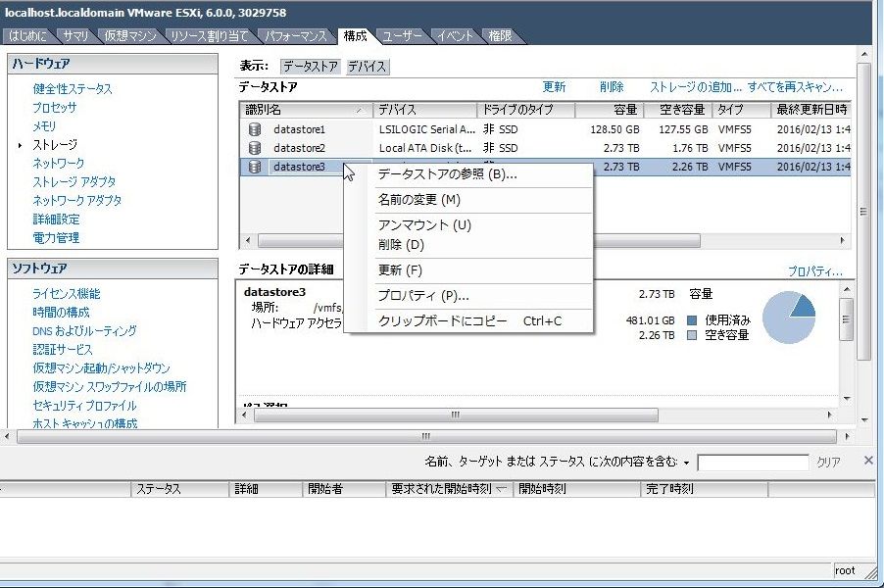
Task: Open プロセッサ in hardware list
Action: [x=54, y=107]
